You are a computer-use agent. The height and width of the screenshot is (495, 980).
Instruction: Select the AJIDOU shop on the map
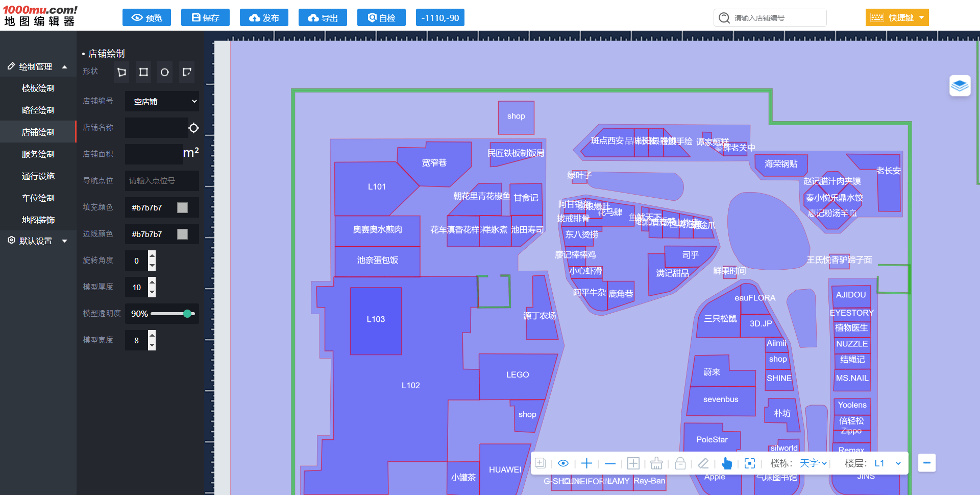851,295
